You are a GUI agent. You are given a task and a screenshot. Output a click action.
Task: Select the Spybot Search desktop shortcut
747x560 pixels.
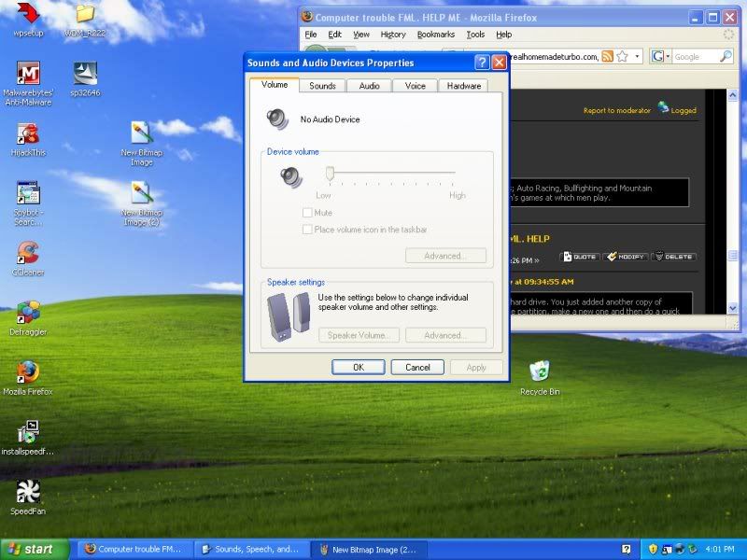28,203
